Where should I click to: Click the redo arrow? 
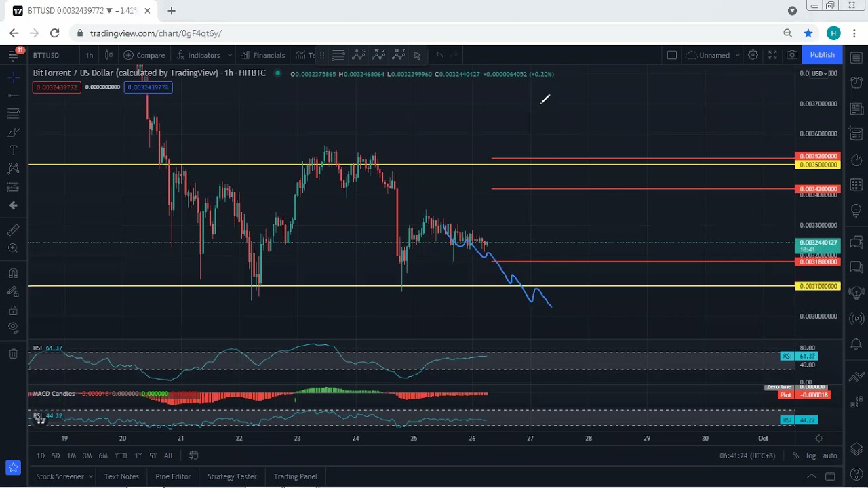point(454,55)
